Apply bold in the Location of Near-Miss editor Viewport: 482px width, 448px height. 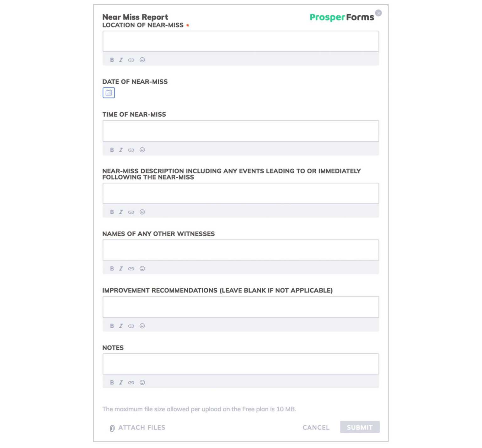(x=112, y=60)
